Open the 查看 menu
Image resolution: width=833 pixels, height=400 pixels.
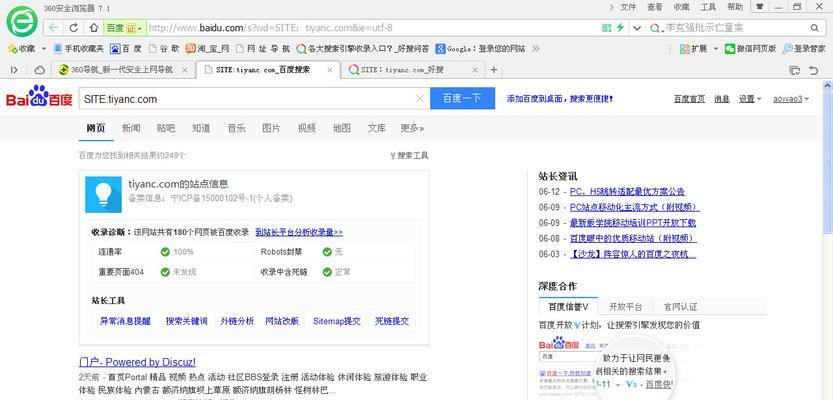tap(655, 7)
